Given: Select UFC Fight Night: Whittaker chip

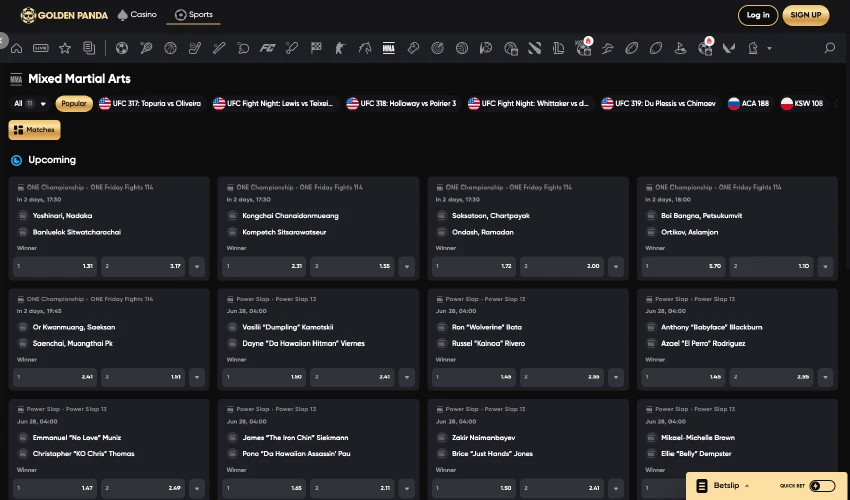Looking at the screenshot, I should (x=529, y=104).
